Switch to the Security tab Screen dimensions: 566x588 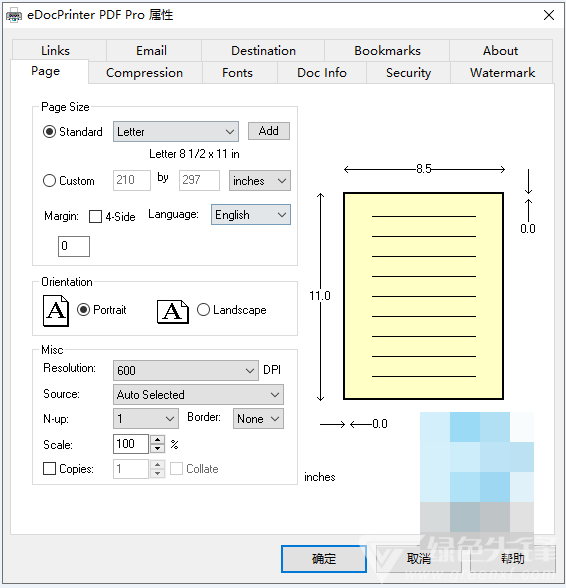[x=408, y=73]
